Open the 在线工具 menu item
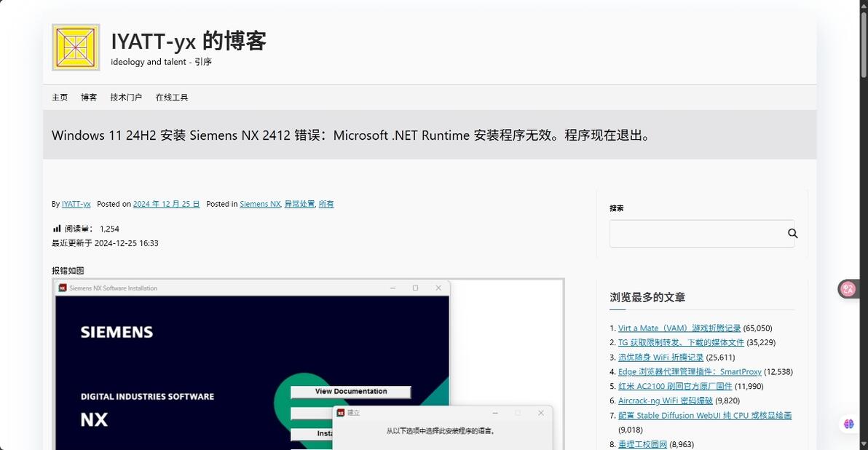 coord(172,98)
